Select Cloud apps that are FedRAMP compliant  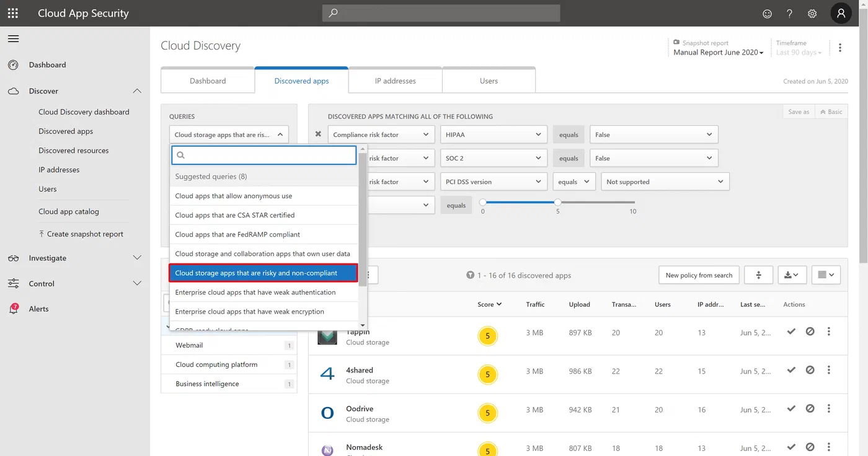tap(264, 234)
